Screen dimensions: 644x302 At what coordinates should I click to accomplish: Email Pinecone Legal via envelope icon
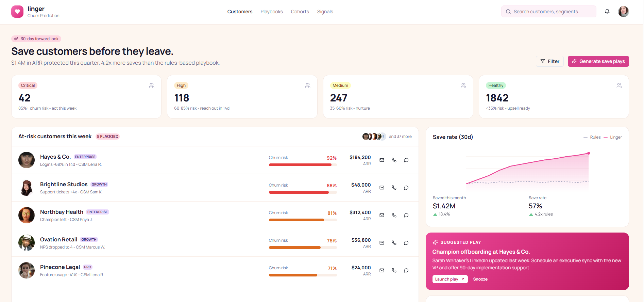pos(382,270)
